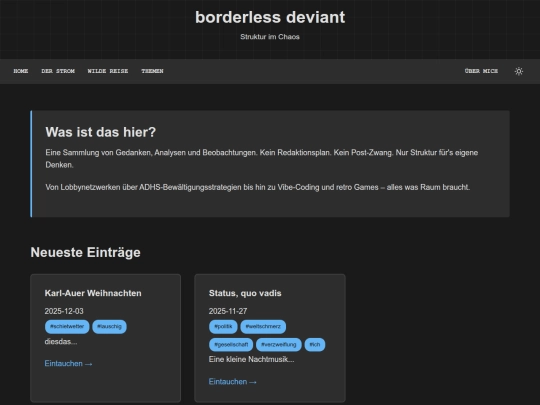The width and height of the screenshot is (540, 405).
Task: Click the 'Neueste Einträge' heading
Action: [x=85, y=252]
